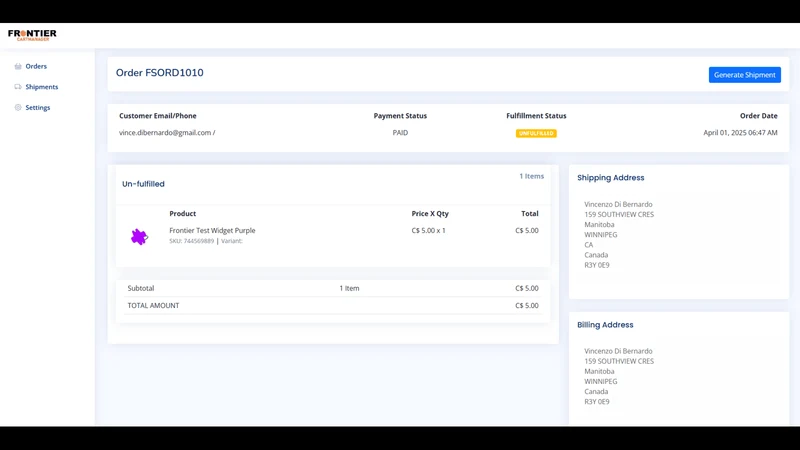Click the Generate Shipment button

pos(744,75)
